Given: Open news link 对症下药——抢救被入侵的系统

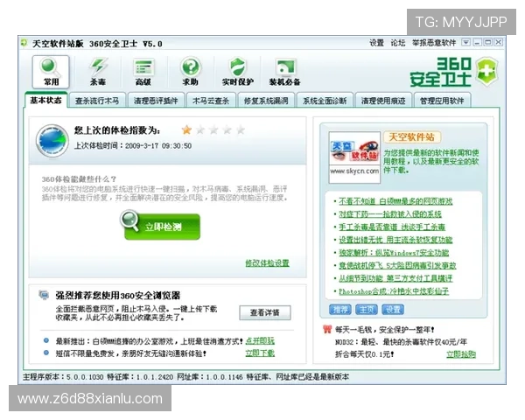Looking at the screenshot, I should point(390,214).
